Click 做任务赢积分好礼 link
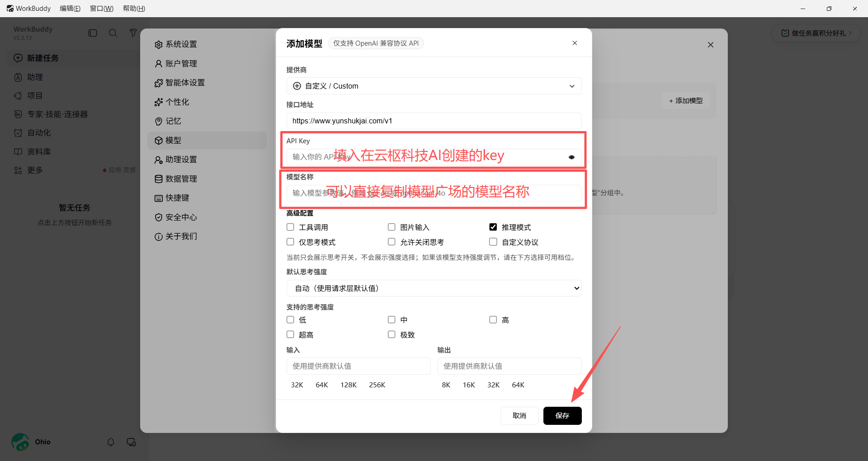Viewport: 868px width, 461px height. [816, 33]
